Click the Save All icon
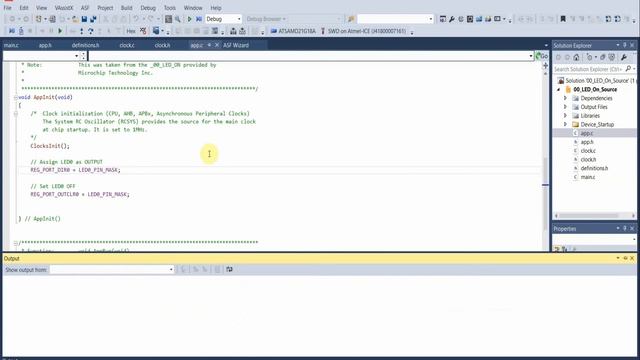The width and height of the screenshot is (640, 360). (93, 19)
